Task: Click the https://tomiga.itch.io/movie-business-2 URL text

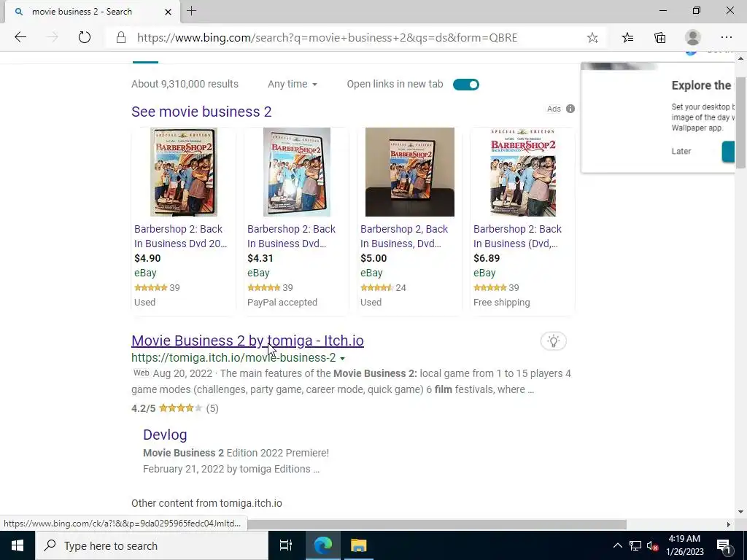Action: tap(233, 358)
